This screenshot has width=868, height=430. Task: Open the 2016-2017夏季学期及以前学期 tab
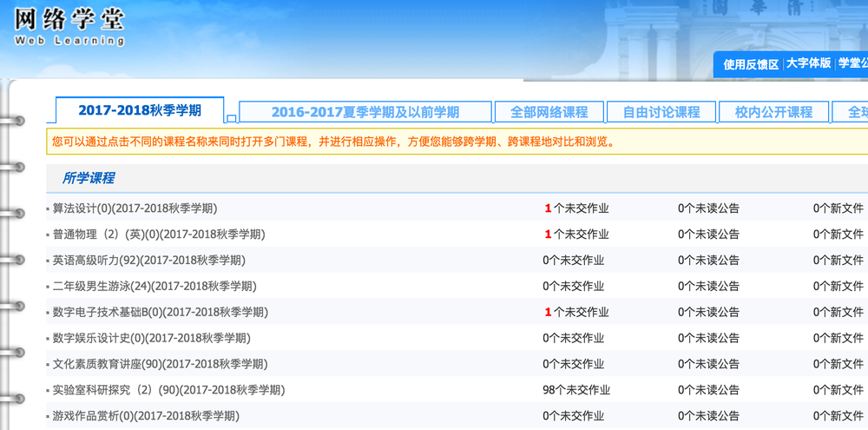pos(365,112)
